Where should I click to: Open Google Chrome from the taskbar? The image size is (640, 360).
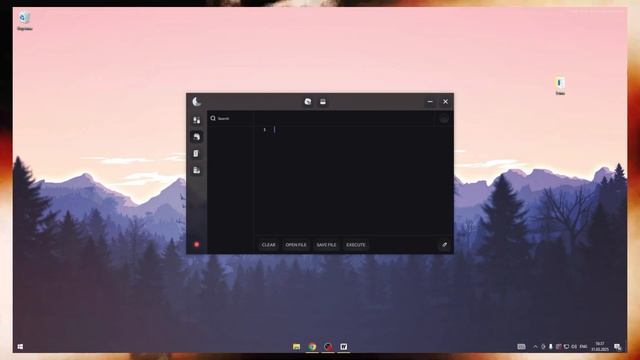tap(312, 347)
